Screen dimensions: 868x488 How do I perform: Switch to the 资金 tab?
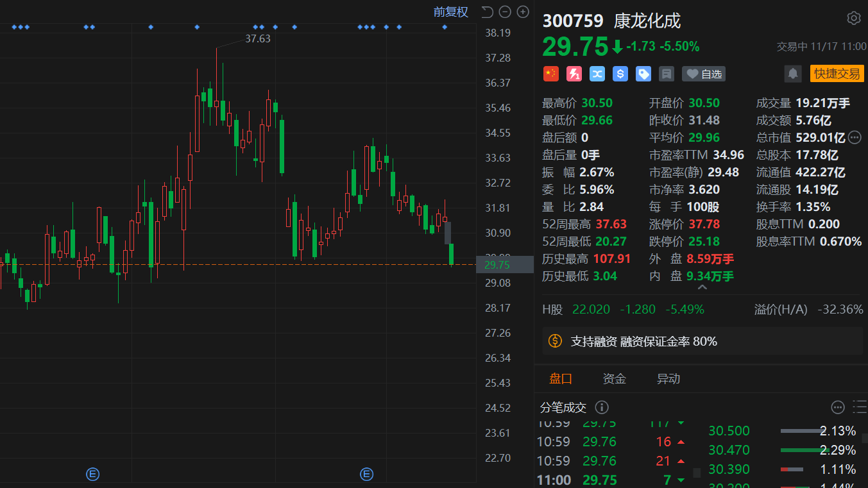(614, 379)
